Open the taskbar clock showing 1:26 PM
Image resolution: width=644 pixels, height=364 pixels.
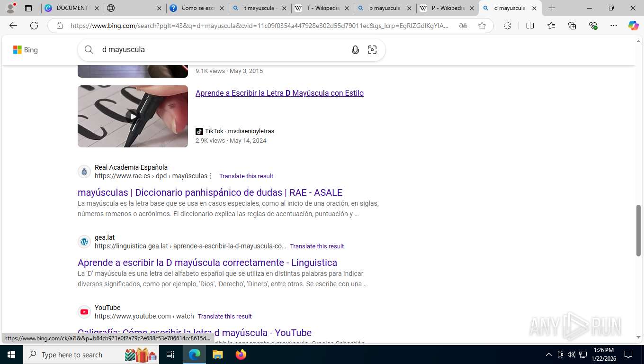(603, 355)
